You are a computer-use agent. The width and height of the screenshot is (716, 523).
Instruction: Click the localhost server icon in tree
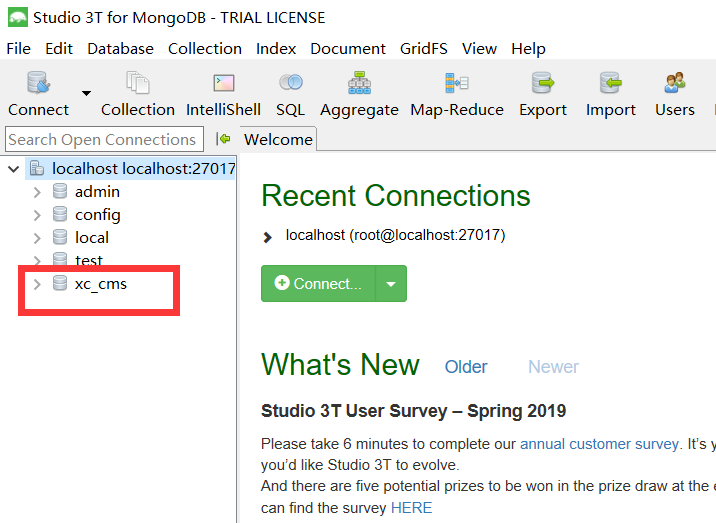click(x=37, y=169)
